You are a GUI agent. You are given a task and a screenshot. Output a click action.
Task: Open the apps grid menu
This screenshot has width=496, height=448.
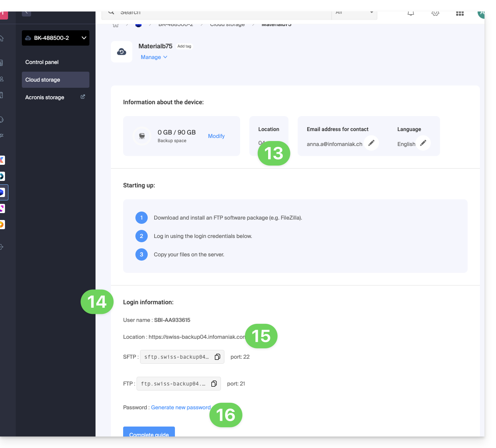(x=460, y=13)
